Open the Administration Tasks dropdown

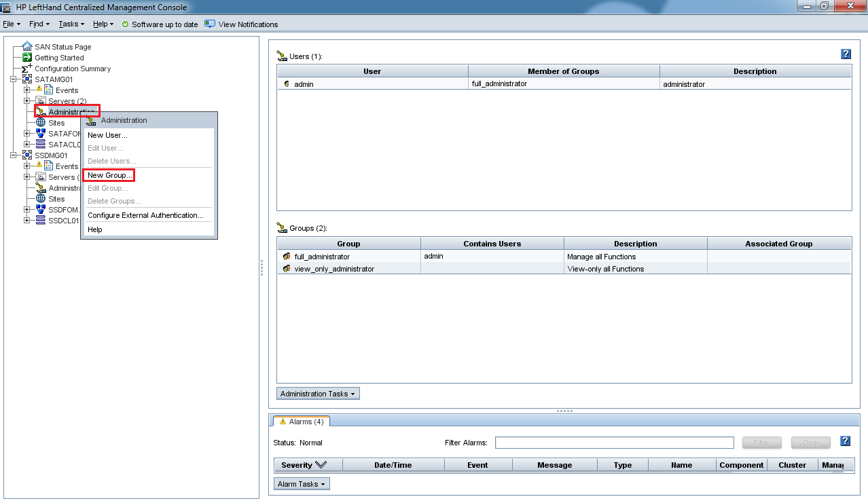coord(318,394)
